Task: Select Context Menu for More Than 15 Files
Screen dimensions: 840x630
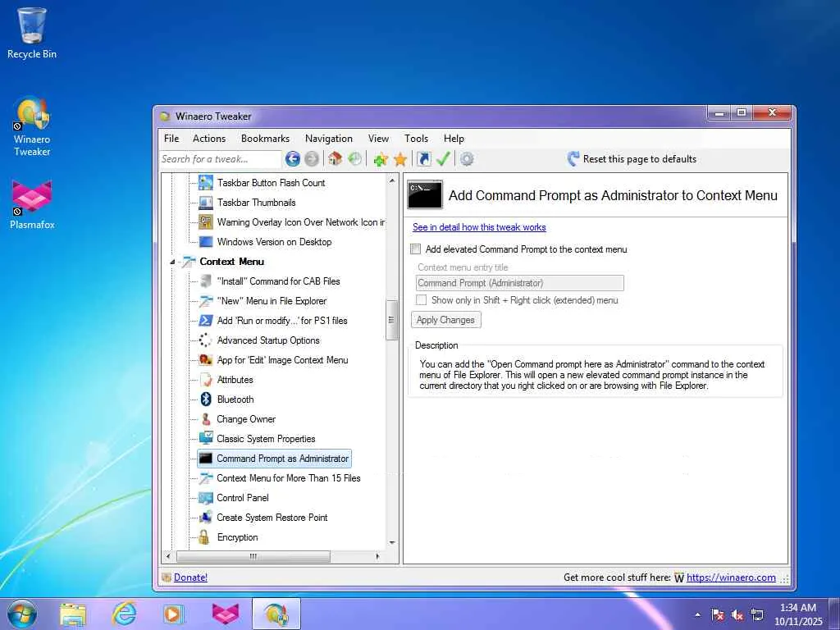Action: (x=288, y=478)
